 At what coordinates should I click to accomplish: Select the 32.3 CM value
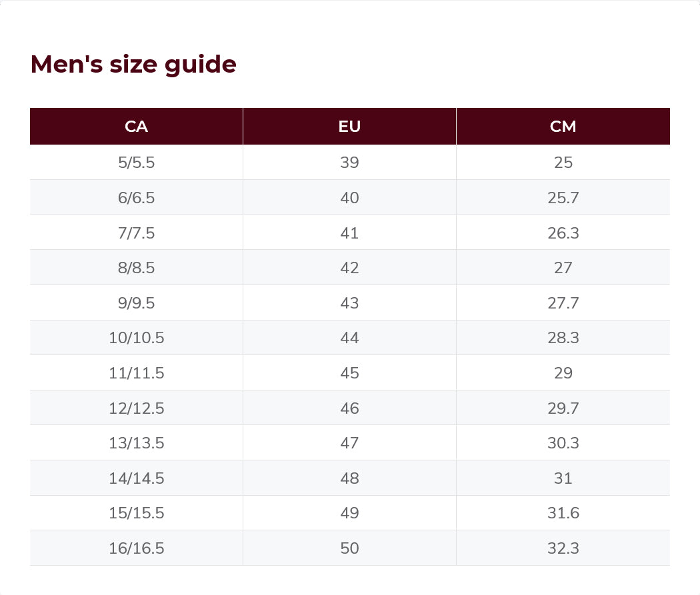(563, 548)
